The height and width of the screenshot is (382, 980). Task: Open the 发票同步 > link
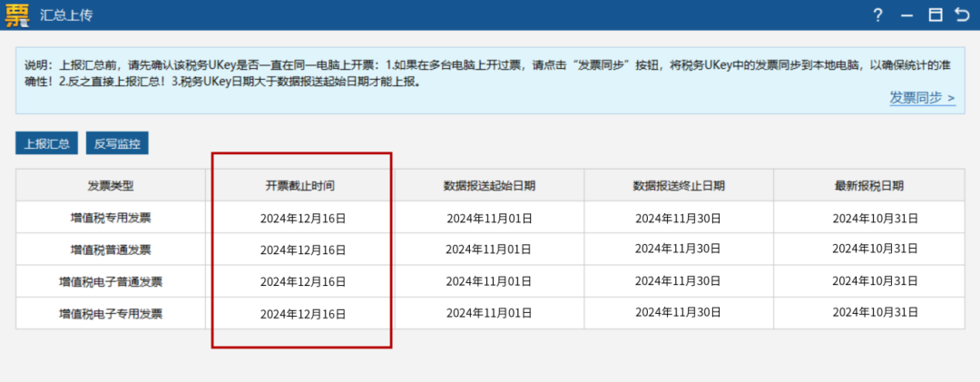923,98
